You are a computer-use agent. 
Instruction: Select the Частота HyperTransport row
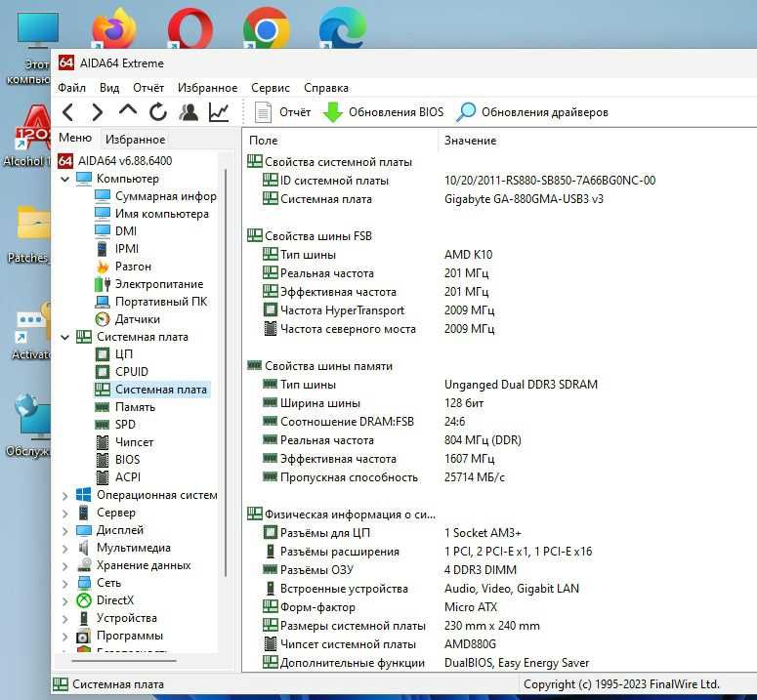click(x=379, y=310)
